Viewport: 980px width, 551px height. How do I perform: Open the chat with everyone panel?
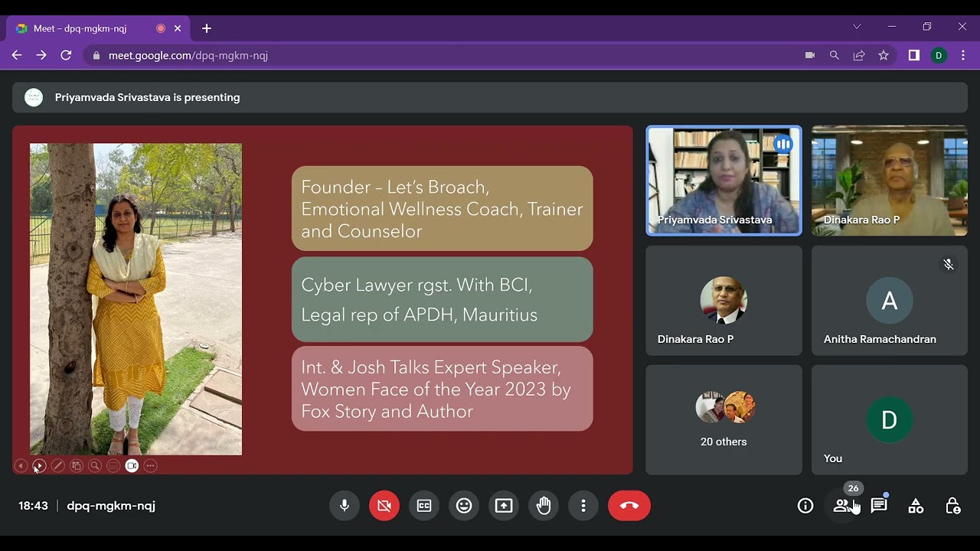[x=879, y=506]
